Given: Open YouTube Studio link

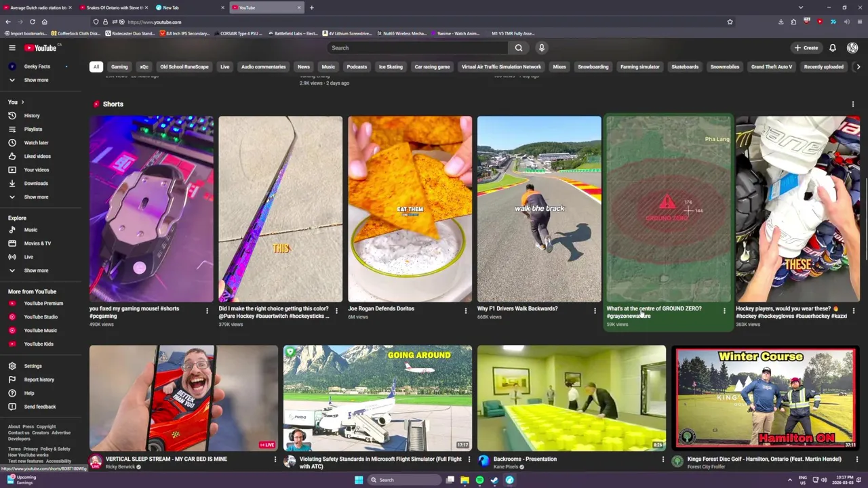Looking at the screenshot, I should point(41,317).
